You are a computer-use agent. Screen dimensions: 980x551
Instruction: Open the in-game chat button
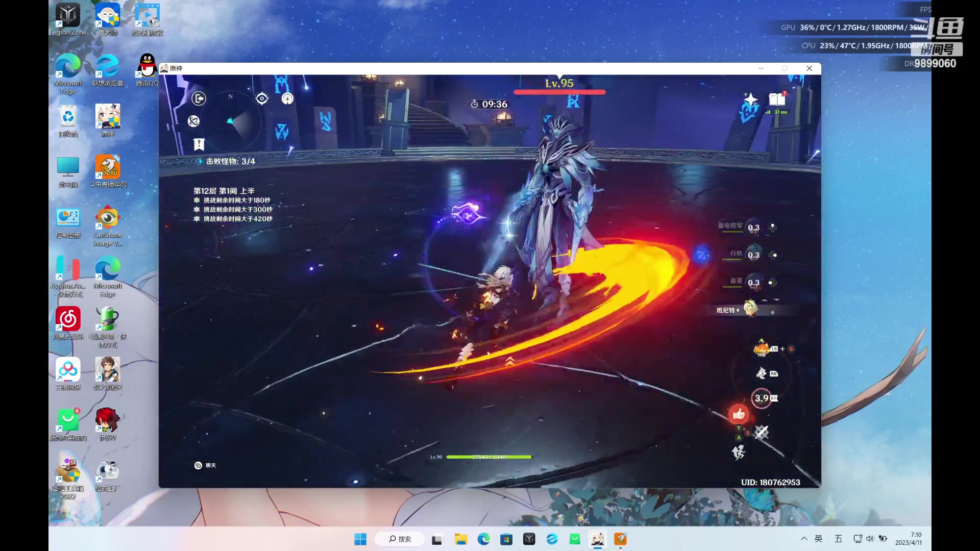(x=205, y=465)
